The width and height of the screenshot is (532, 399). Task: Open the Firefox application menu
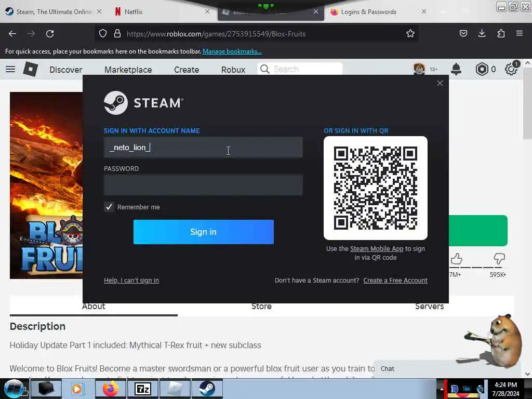click(520, 33)
